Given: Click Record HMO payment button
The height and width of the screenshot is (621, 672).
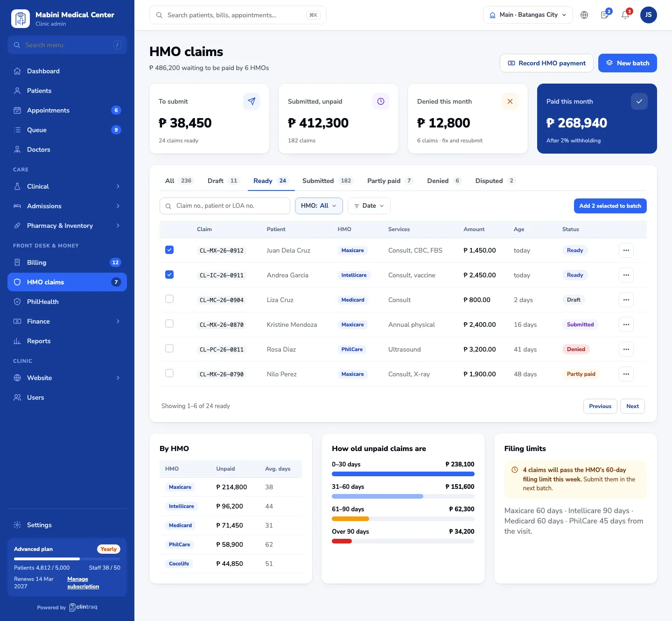Looking at the screenshot, I should [546, 63].
